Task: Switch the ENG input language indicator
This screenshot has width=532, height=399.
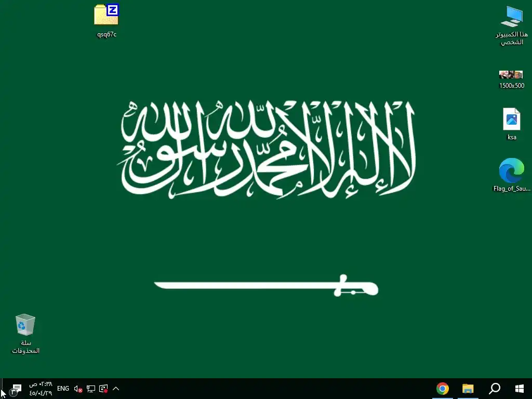Action: [x=63, y=389]
